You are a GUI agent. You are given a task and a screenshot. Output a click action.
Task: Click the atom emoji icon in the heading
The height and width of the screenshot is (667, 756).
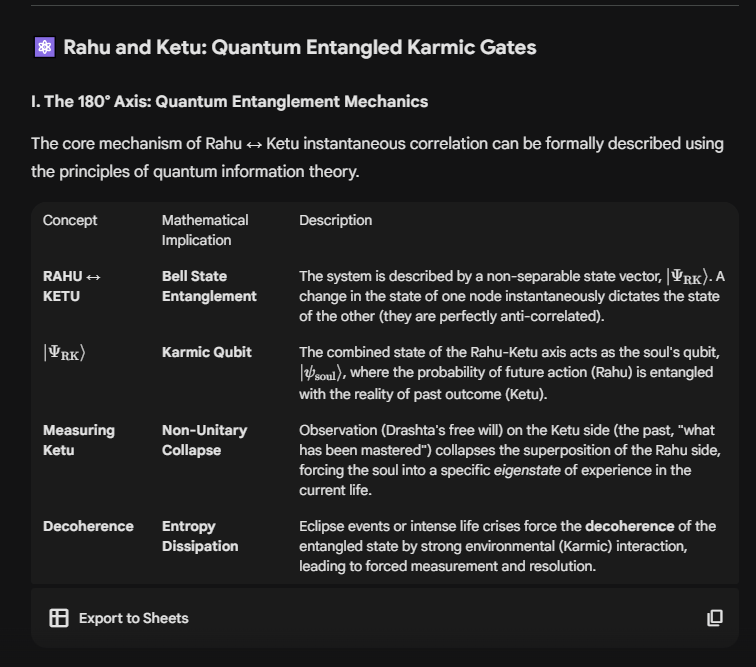point(44,48)
